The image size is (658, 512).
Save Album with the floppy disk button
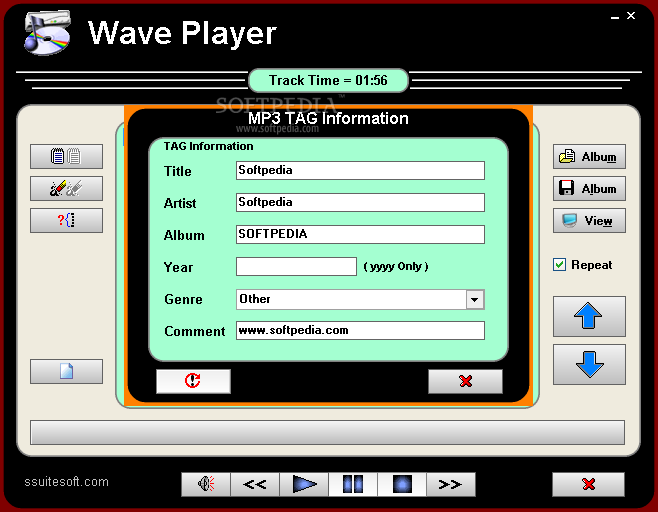[x=589, y=188]
